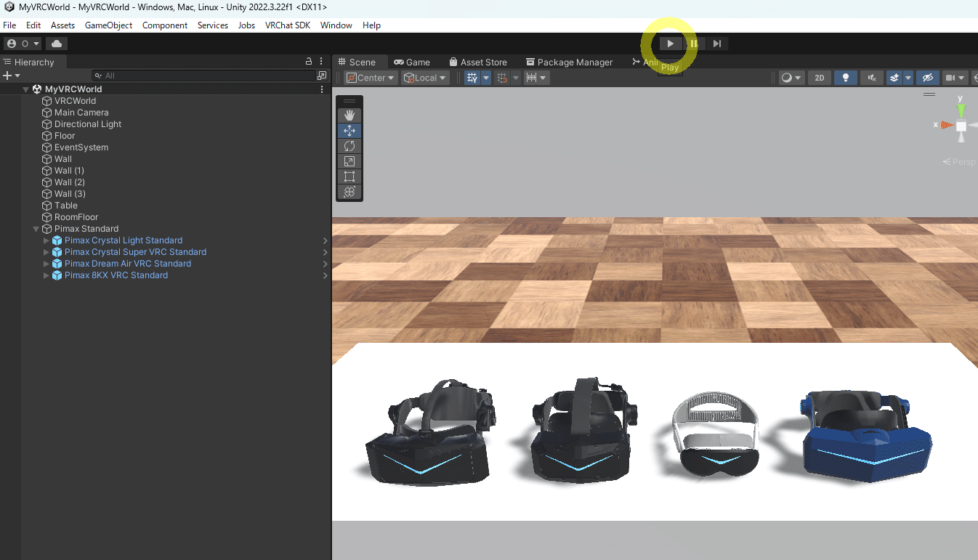Click the X axis cone of the gizmo
The image size is (978, 560).
(946, 125)
